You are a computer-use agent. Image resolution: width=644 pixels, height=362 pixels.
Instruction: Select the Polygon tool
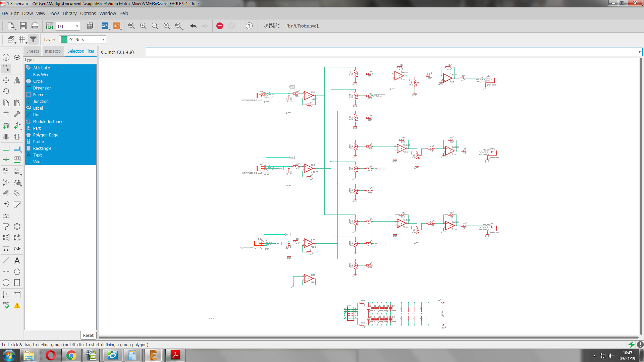coord(17,272)
